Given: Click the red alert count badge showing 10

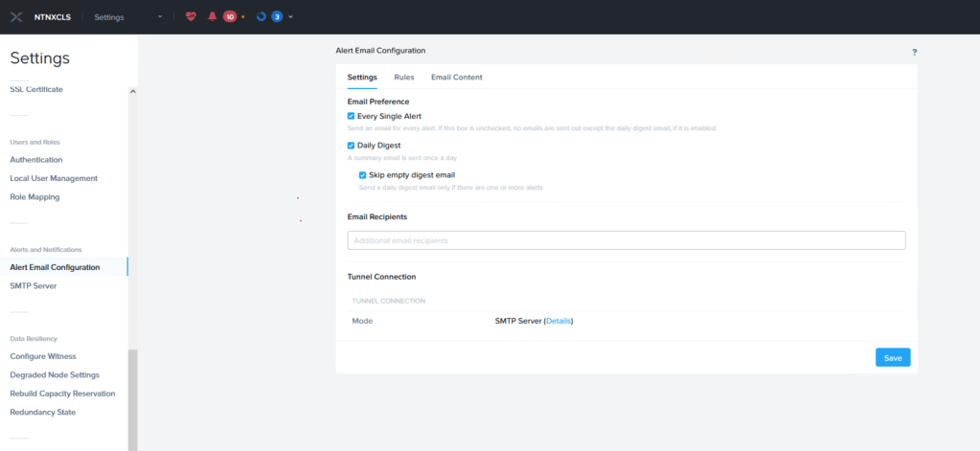Looking at the screenshot, I should point(230,16).
